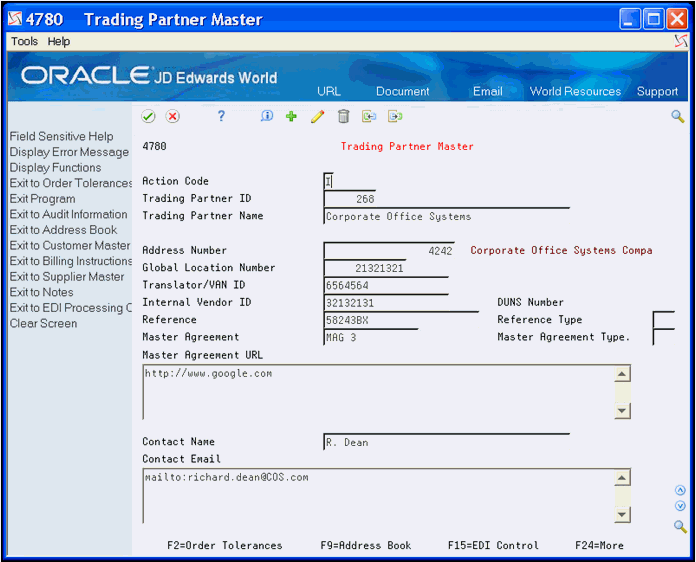696x562 pixels.
Task: Open the Support banner link
Action: pos(657,91)
